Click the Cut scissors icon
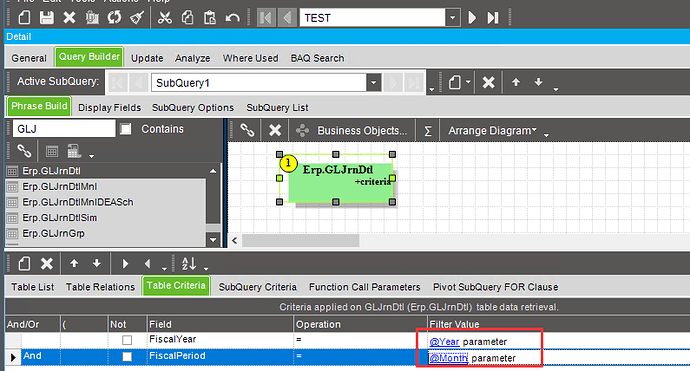 click(x=165, y=18)
